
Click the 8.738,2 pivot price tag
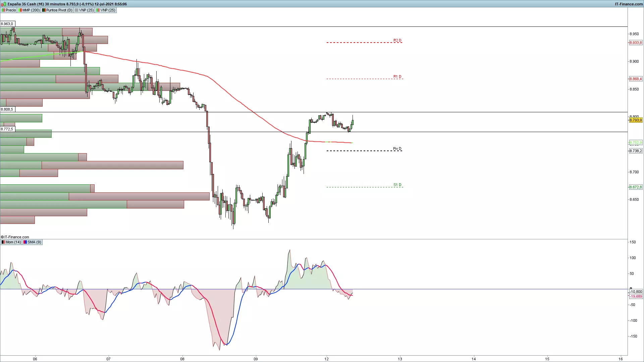(x=636, y=151)
